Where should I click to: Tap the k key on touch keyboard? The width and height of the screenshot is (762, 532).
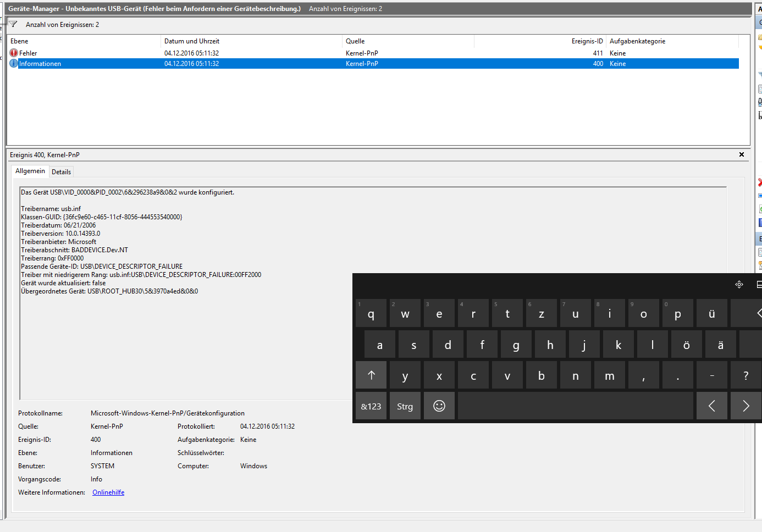619,345
